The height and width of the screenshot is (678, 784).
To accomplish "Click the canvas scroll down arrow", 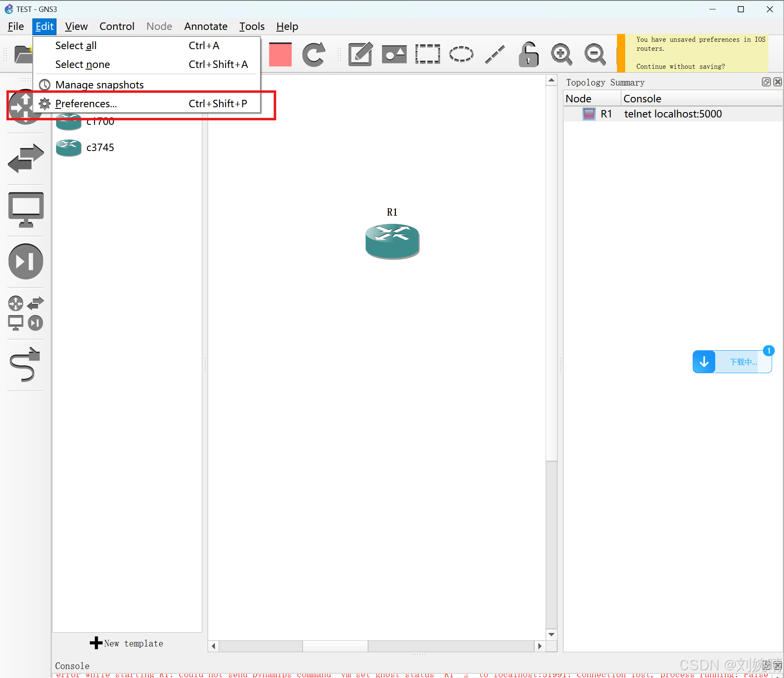I will coord(551,635).
